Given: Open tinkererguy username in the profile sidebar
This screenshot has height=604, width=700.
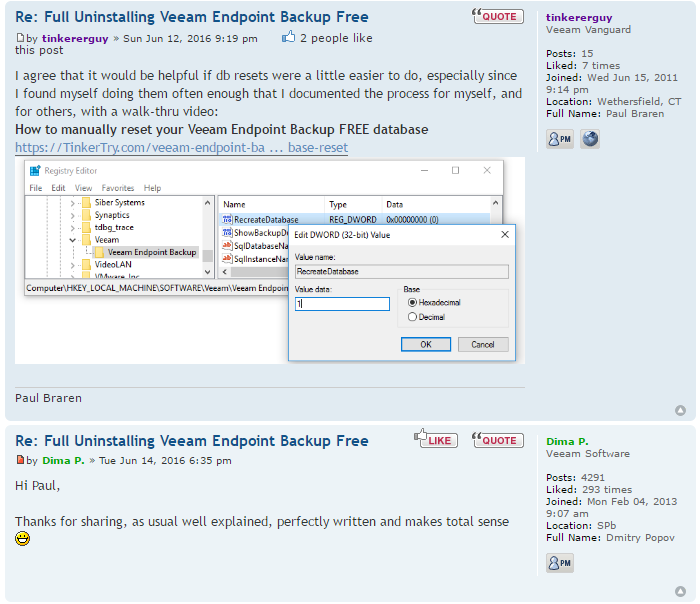Looking at the screenshot, I should click(x=579, y=17).
